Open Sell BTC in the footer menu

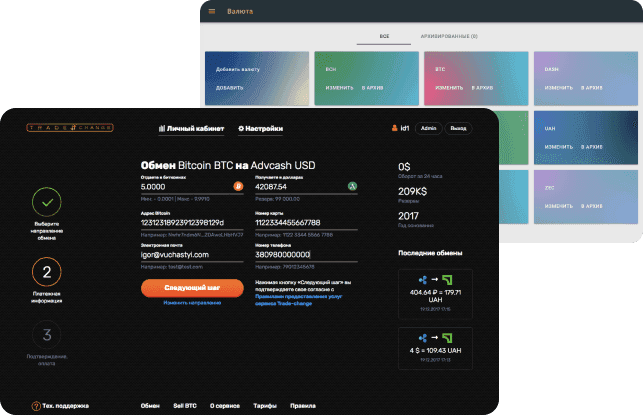click(185, 406)
